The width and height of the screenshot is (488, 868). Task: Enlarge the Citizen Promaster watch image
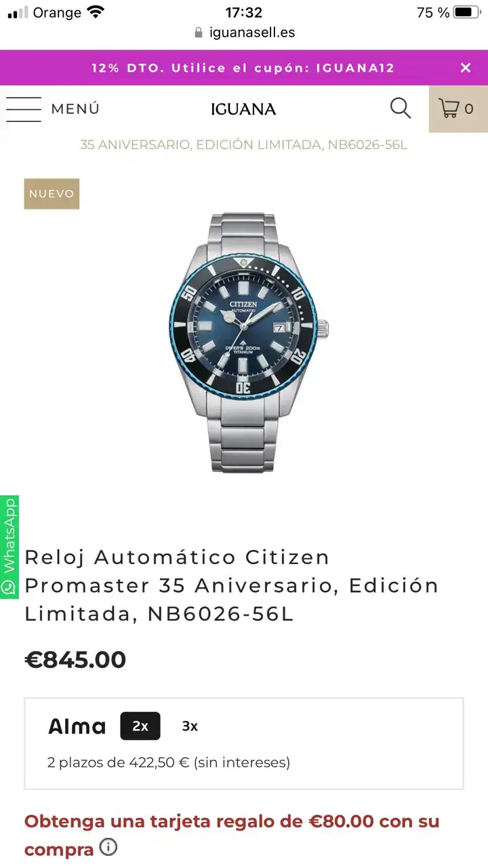(249, 342)
